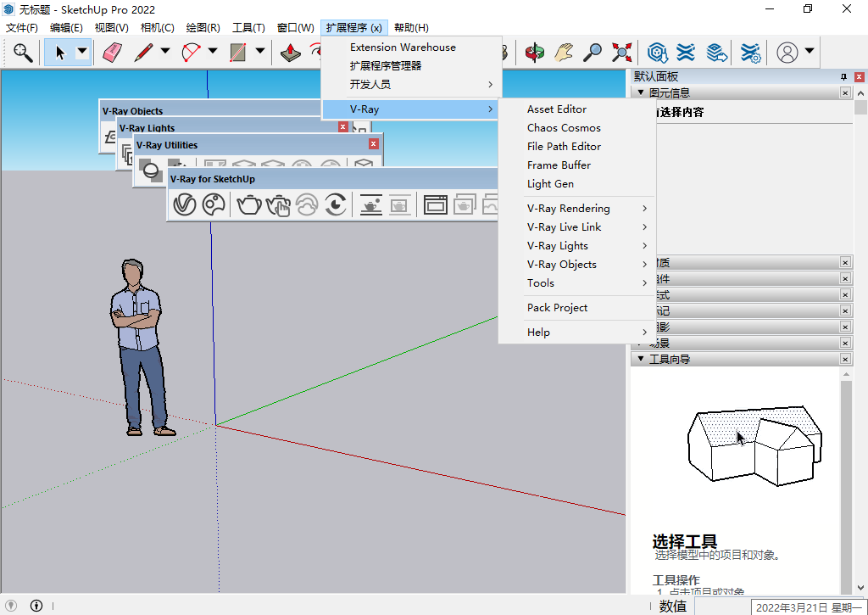
Task: Close the 工具向导 panel
Action: (x=845, y=359)
